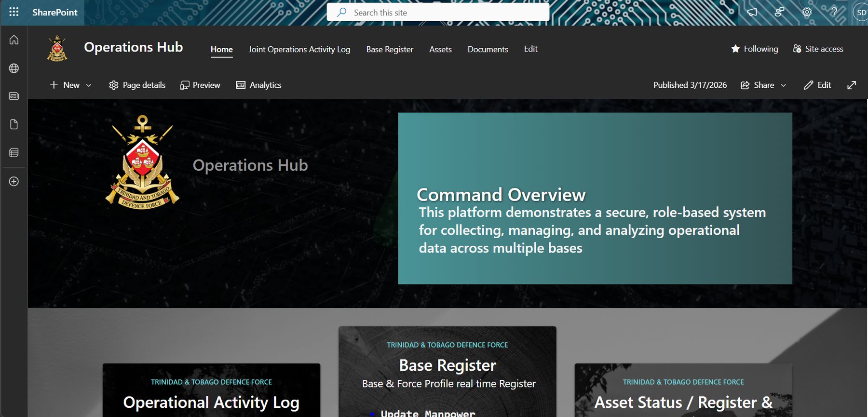Open the Base Register card title
868x417 pixels.
448,365
